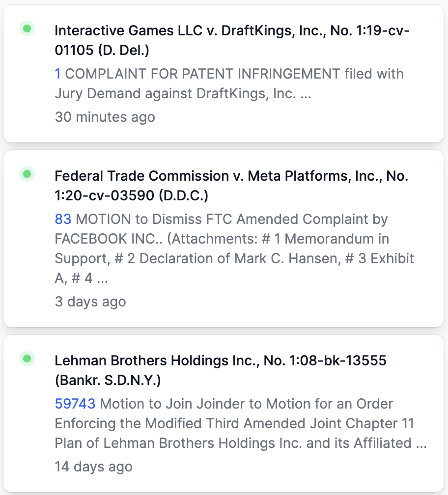Open docket entry number 83 link
This screenshot has height=495, width=448.
tap(63, 219)
